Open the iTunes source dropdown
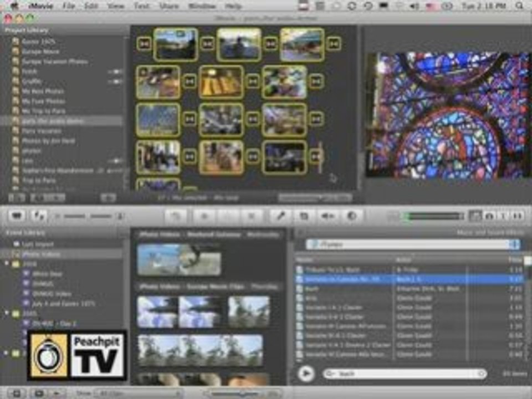Image resolution: width=532 pixels, height=399 pixels. [412, 244]
